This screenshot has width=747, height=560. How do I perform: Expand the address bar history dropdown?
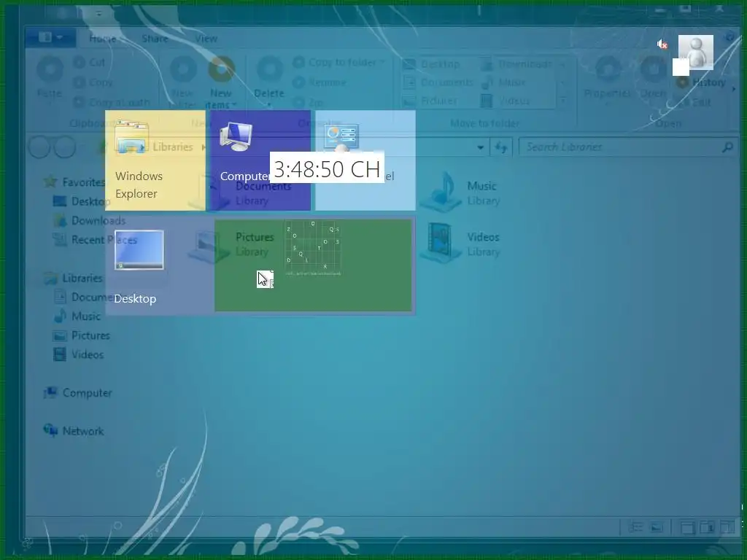(480, 147)
